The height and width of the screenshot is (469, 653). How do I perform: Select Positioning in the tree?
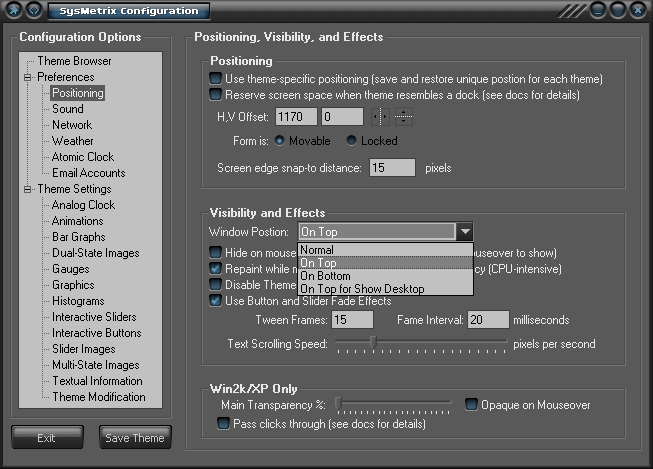(77, 93)
